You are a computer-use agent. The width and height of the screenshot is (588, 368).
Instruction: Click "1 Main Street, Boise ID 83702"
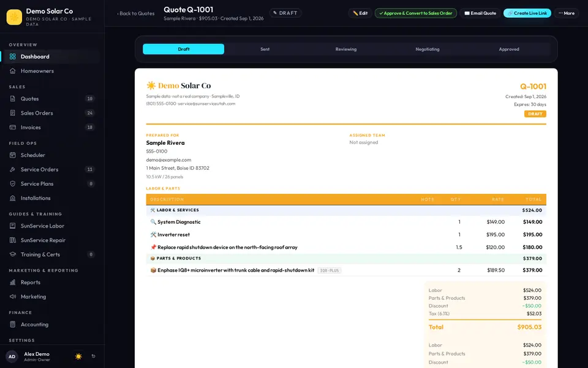[x=178, y=168]
